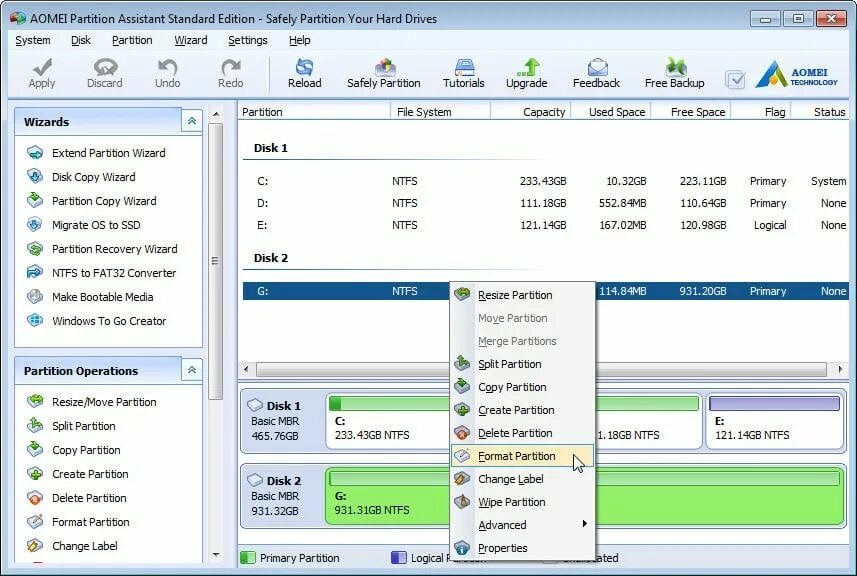
Task: Expand the Advanced submenu arrow
Action: coord(585,524)
